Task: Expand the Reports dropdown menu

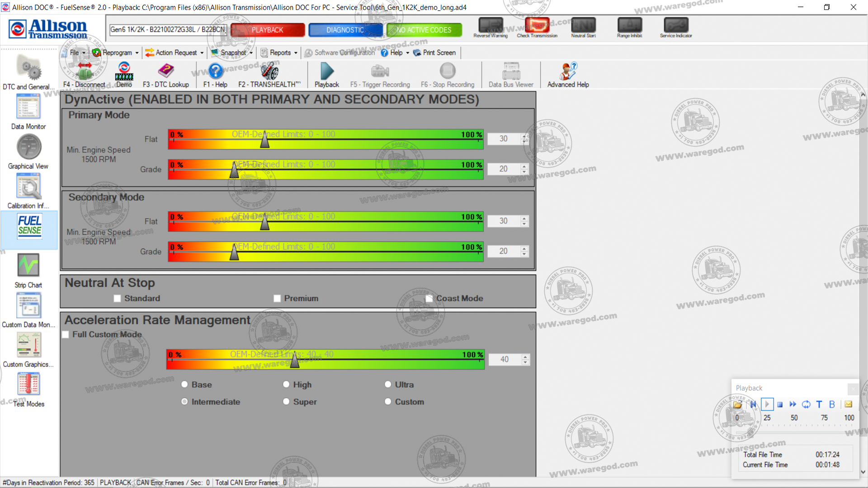Action: coord(279,53)
